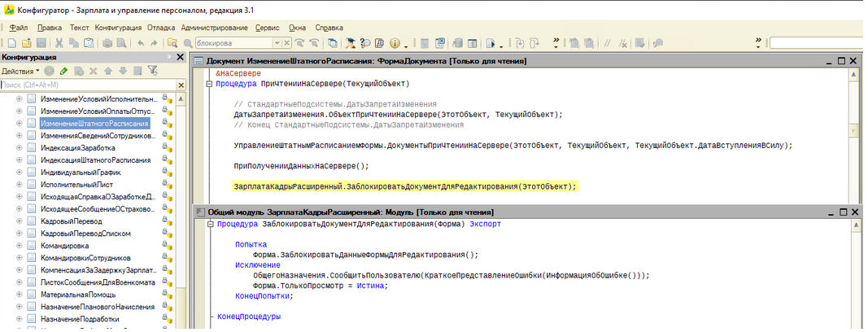Click the Print icon in toolbar

(107, 42)
